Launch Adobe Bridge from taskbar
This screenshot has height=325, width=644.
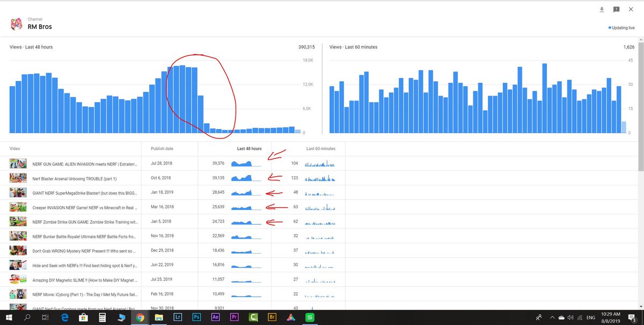pos(272,317)
